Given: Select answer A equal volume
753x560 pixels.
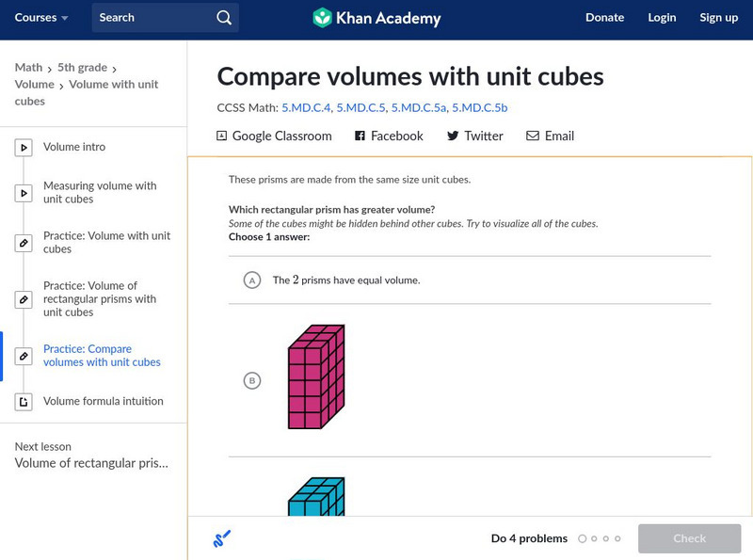Looking at the screenshot, I should tap(251, 280).
